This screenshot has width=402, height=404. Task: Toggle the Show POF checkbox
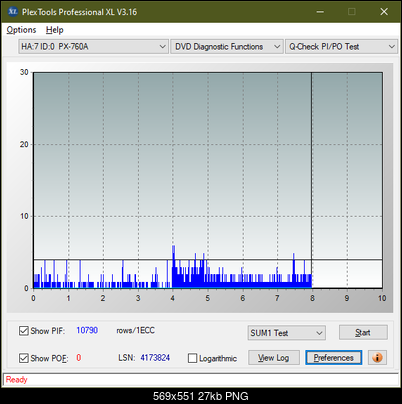click(24, 358)
